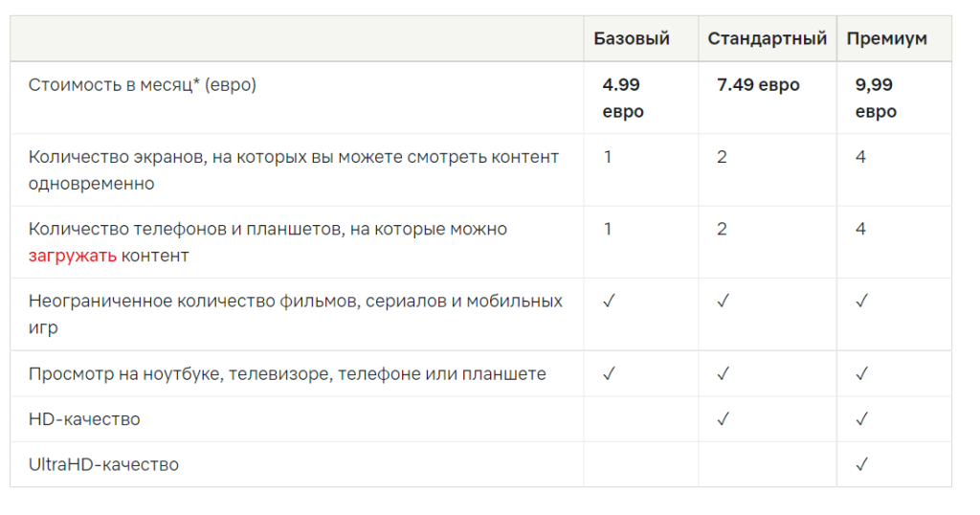Click Стандартный checkmark in the Просмотр на ноутбуке row
980x515 pixels.
pyautogui.click(x=723, y=373)
